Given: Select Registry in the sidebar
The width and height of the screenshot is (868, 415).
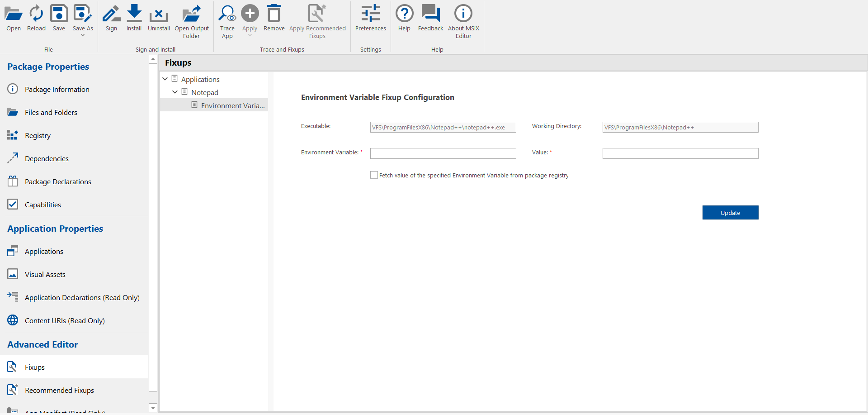Looking at the screenshot, I should pos(38,135).
